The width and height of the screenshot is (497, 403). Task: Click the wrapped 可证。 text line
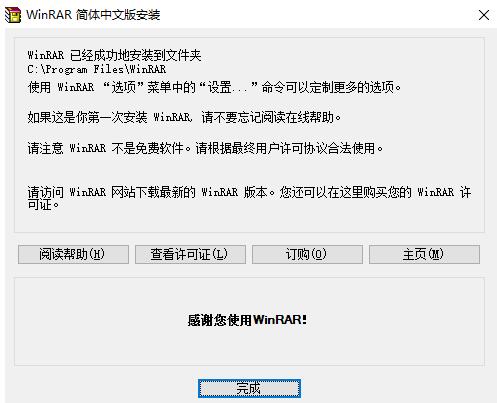(x=43, y=204)
